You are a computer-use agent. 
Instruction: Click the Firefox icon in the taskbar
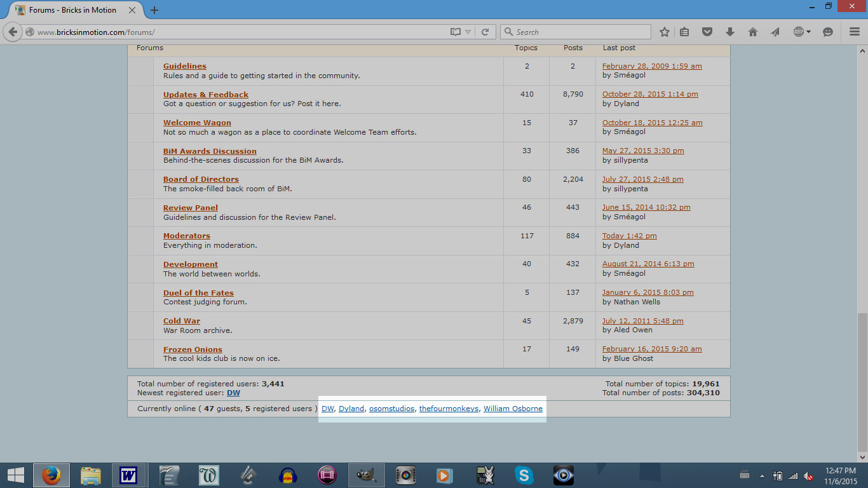51,475
